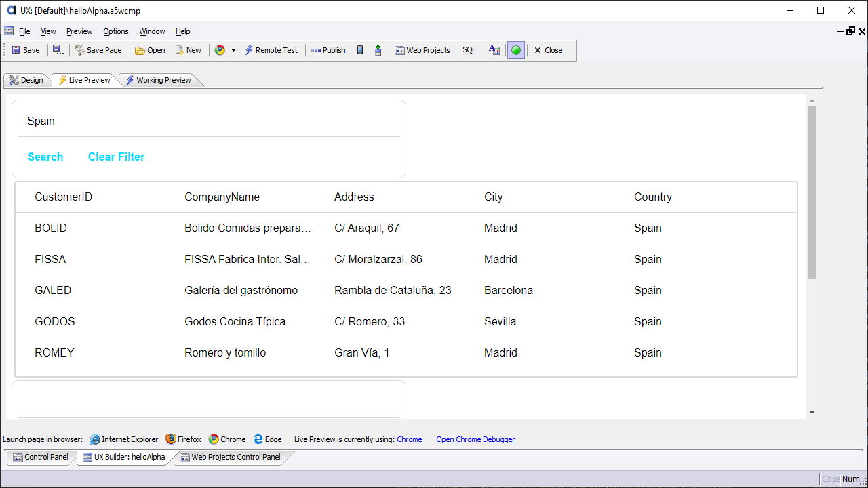
Task: Click the Close toolbar button
Action: point(548,50)
